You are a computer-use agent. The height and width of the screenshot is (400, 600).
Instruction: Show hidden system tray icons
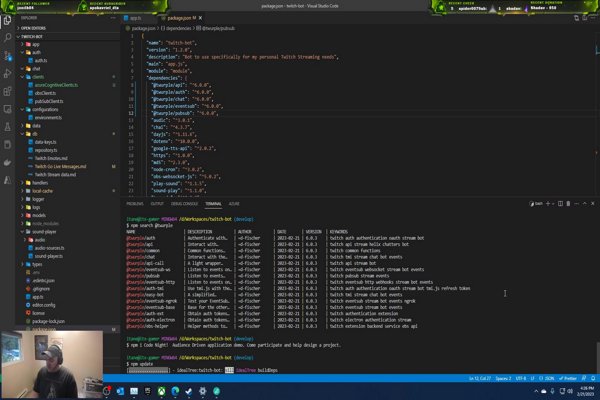[536, 391]
